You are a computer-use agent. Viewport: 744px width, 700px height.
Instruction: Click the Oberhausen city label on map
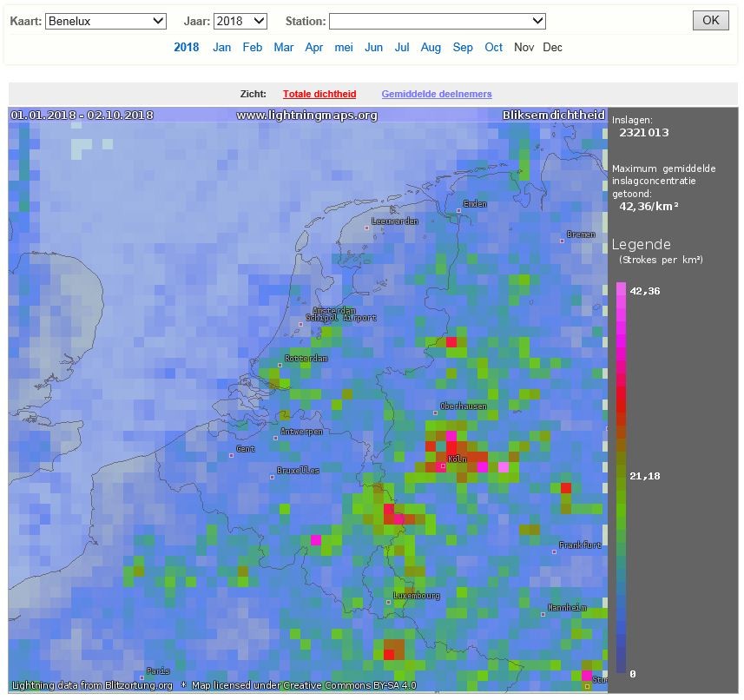(464, 406)
